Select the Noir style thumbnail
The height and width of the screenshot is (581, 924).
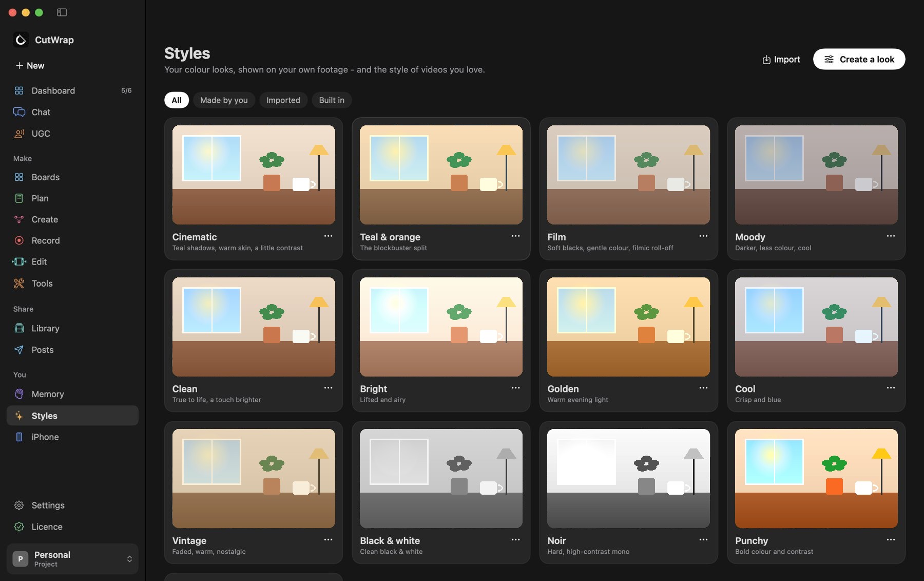(628, 478)
